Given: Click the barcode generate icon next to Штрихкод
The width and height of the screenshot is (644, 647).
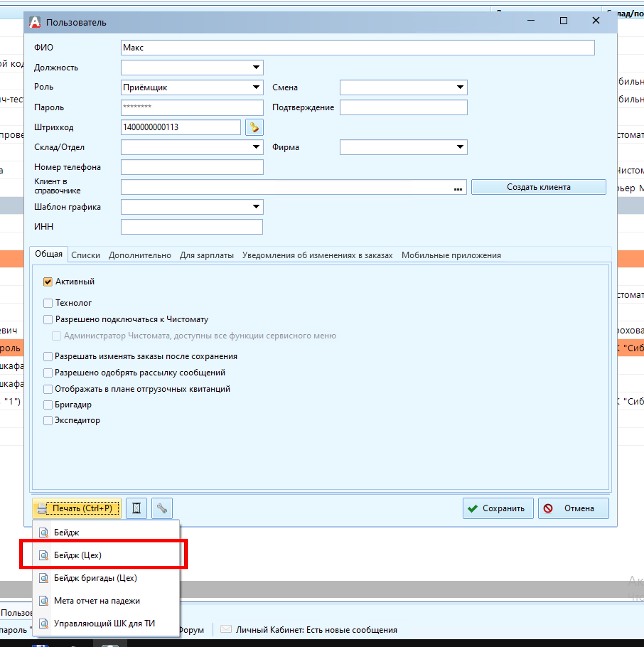Looking at the screenshot, I should click(x=254, y=127).
